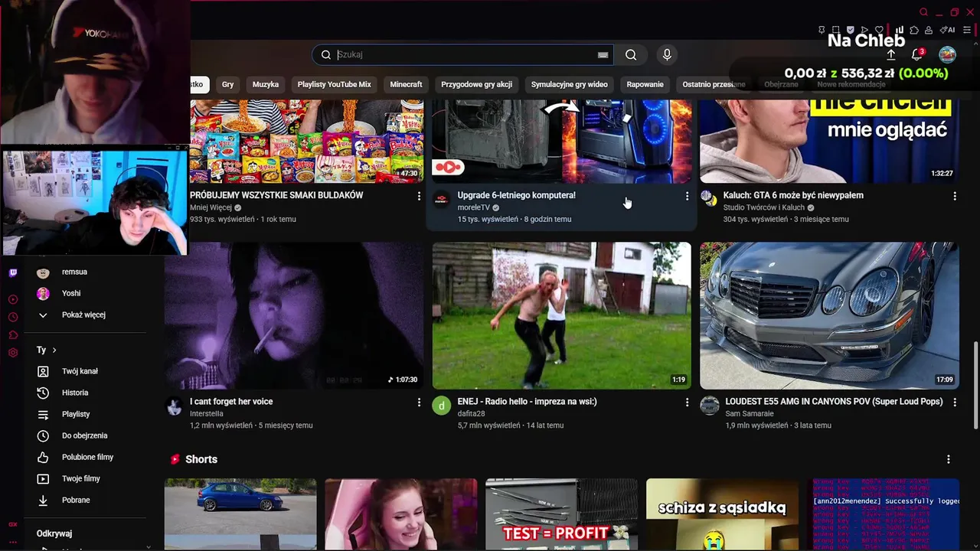980x551 pixels.
Task: Select the Ostatnio przesłane chip
Action: 714,84
